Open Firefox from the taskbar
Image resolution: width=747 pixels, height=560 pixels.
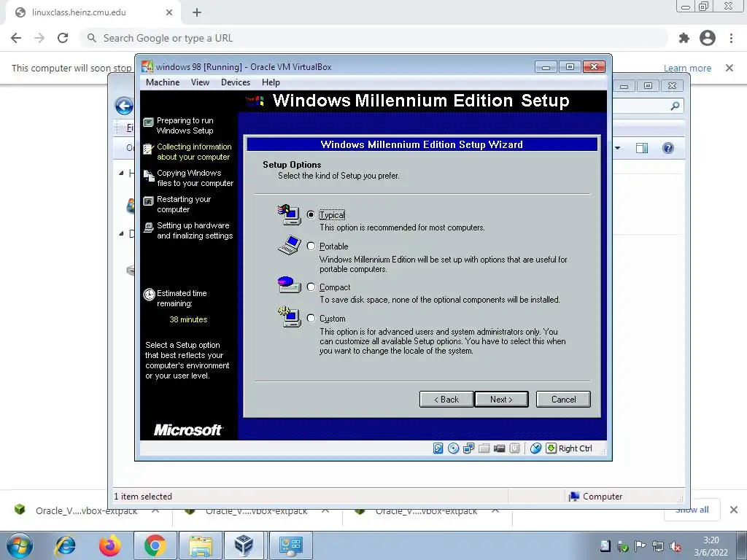[x=110, y=545]
